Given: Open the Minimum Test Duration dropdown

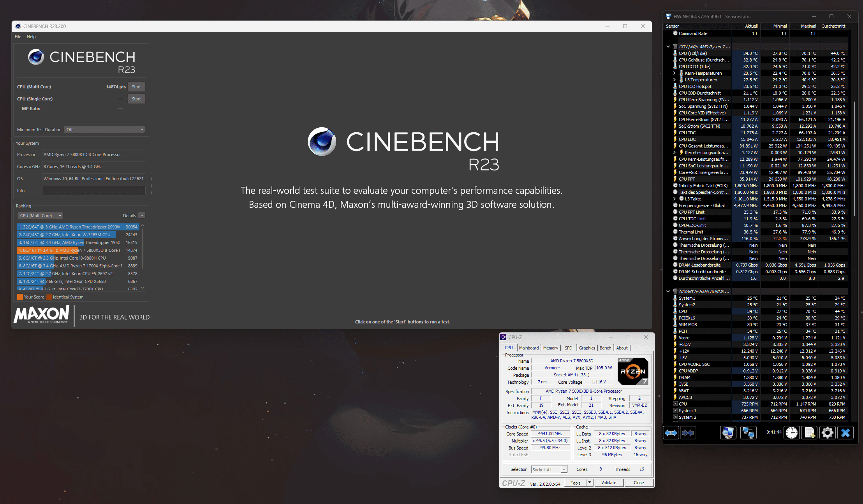Looking at the screenshot, I should [104, 130].
